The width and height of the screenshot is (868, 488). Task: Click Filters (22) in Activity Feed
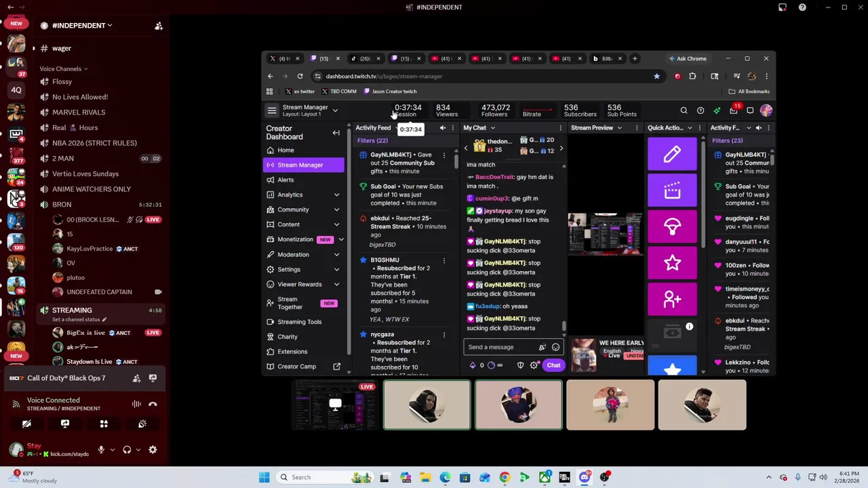372,140
